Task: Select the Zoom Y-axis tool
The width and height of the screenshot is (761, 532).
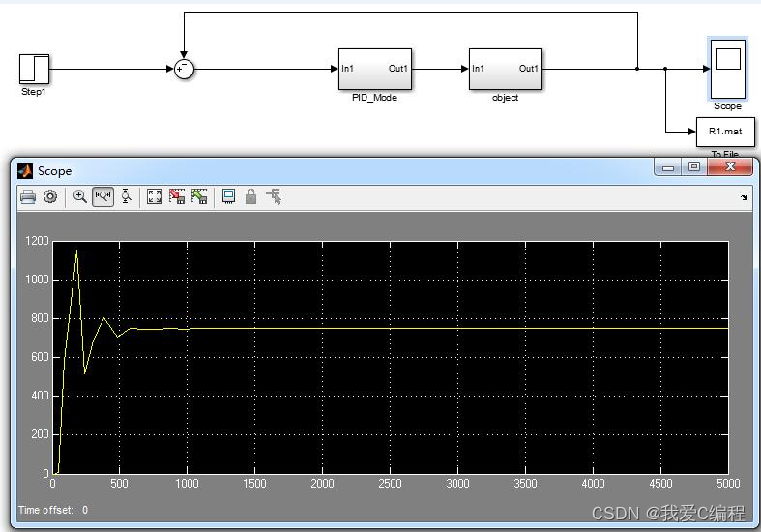Action: pyautogui.click(x=126, y=196)
